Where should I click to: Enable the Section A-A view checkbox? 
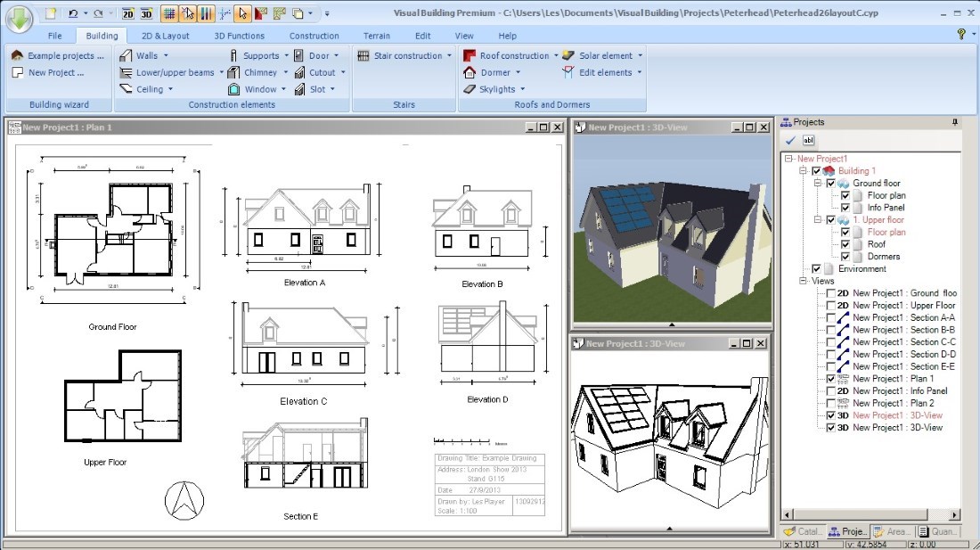[x=830, y=317]
